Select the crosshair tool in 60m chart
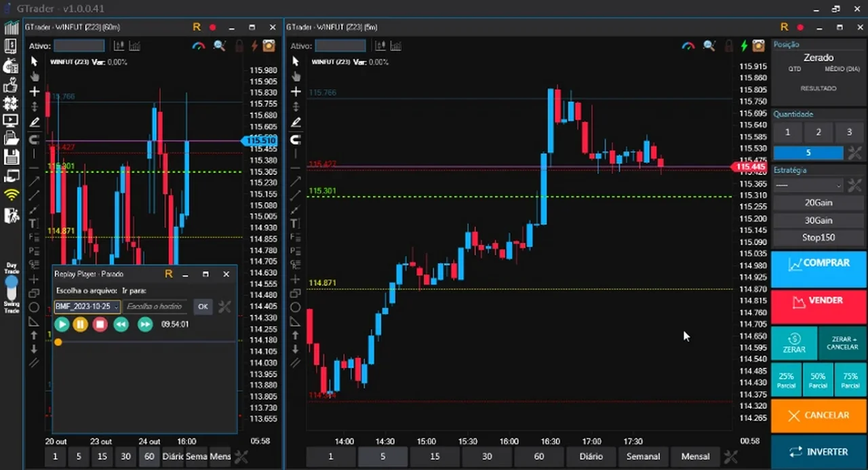The width and height of the screenshot is (868, 470). [x=34, y=92]
